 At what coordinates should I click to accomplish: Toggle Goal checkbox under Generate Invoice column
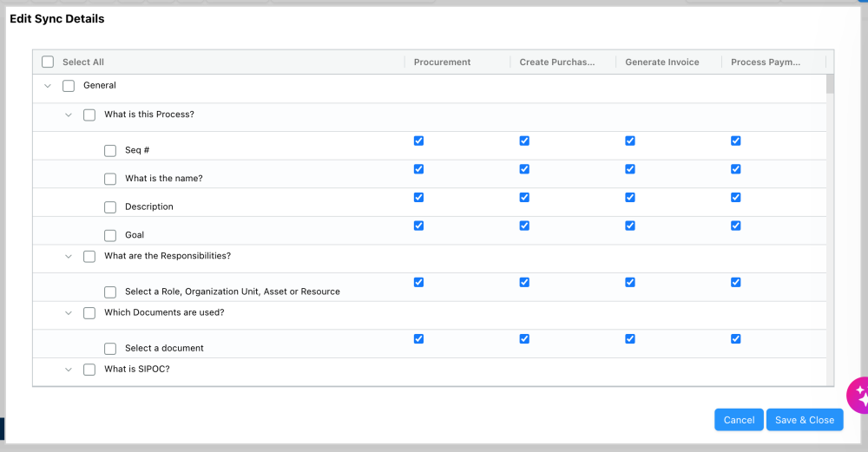[x=630, y=226]
